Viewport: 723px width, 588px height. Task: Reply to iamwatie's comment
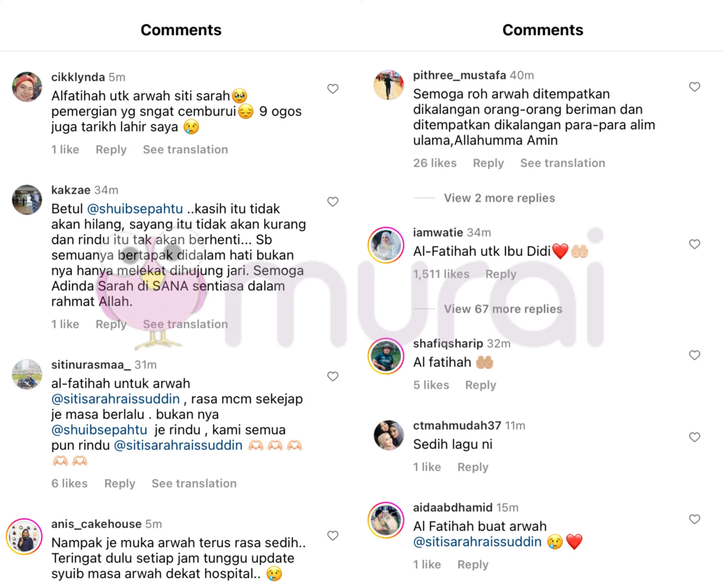pos(501,274)
